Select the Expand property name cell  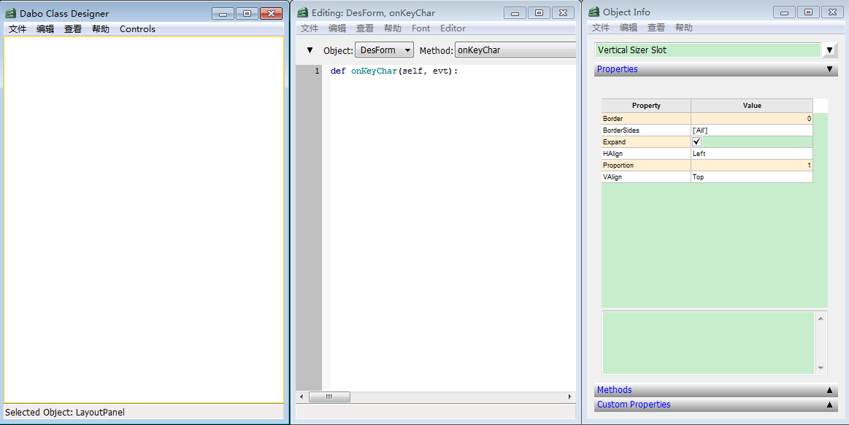point(646,142)
